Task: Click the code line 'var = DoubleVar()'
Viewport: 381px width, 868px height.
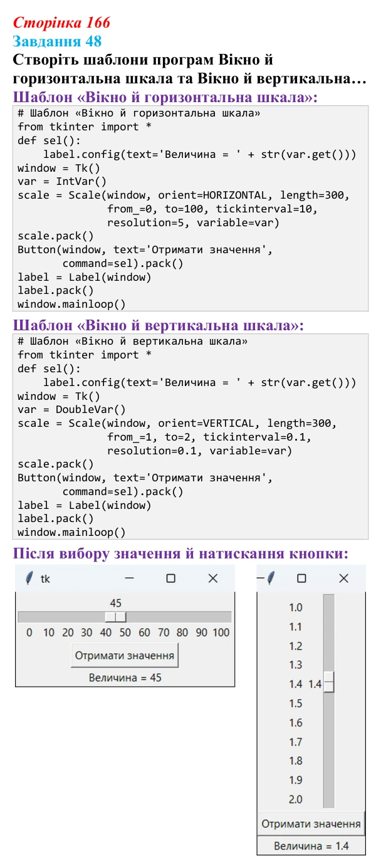Action: [x=72, y=410]
